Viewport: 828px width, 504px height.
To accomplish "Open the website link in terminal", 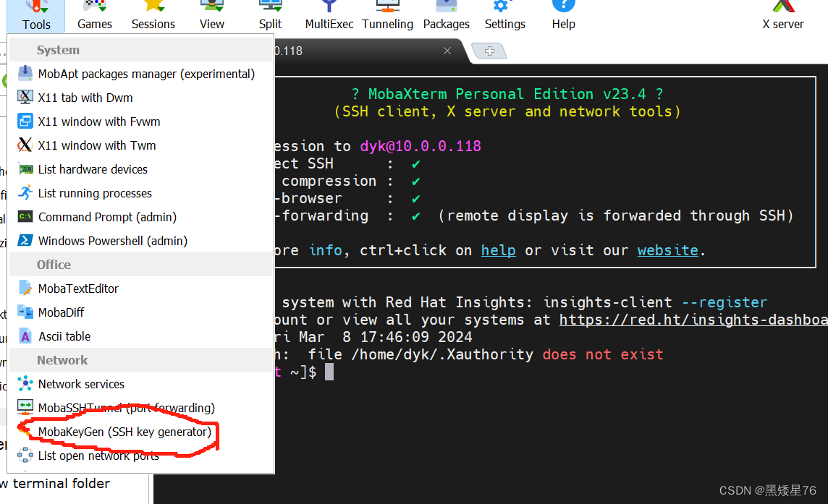I will [x=667, y=250].
